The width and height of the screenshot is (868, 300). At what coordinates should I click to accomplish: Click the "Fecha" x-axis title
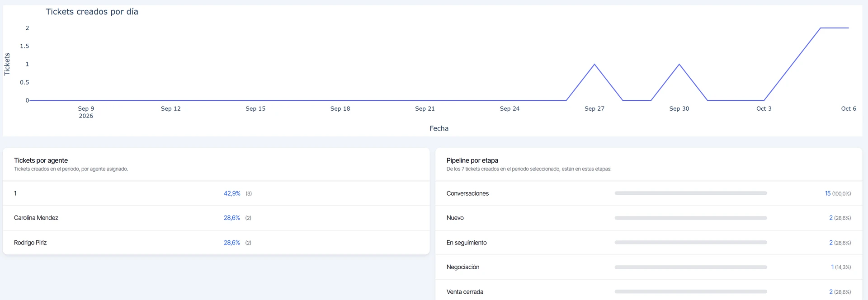pyautogui.click(x=439, y=128)
